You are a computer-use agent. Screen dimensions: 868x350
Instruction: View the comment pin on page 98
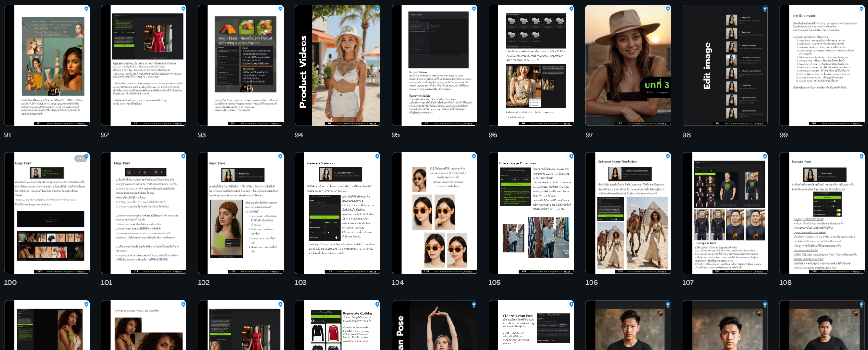pos(765,8)
